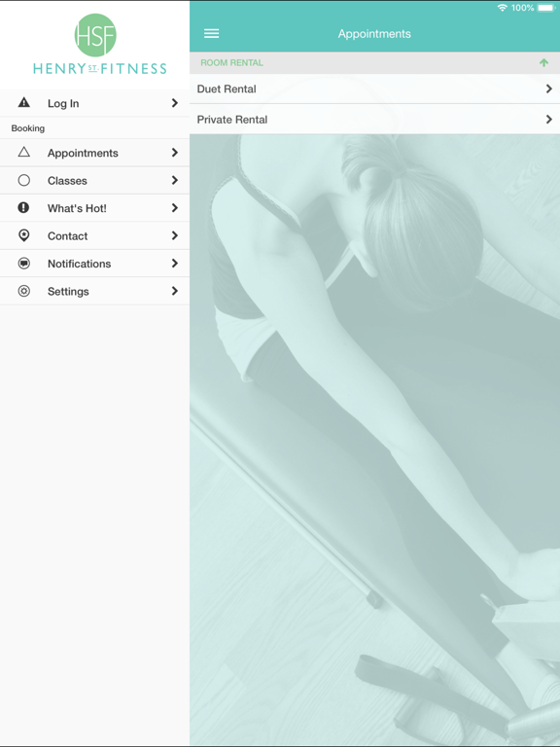Tap the Wi-Fi status icon

(x=502, y=8)
